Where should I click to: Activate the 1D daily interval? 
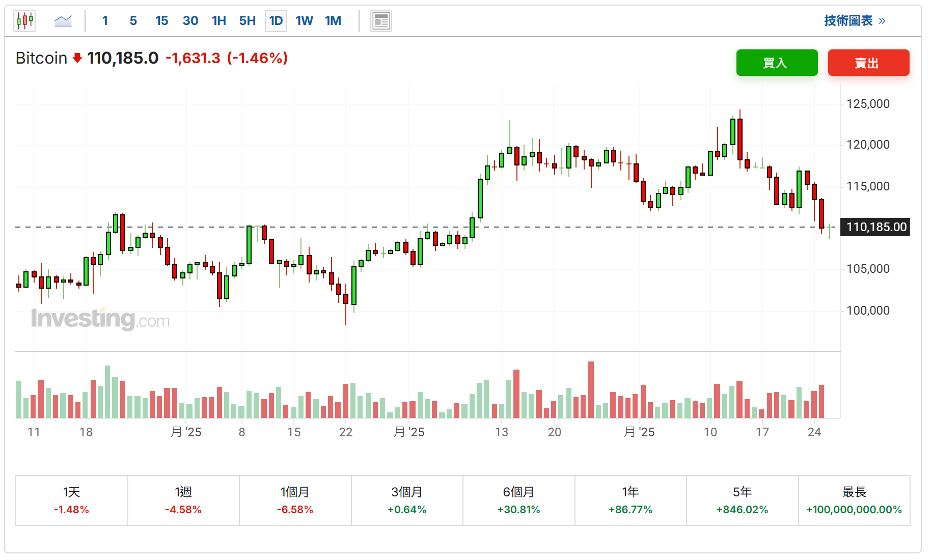276,21
